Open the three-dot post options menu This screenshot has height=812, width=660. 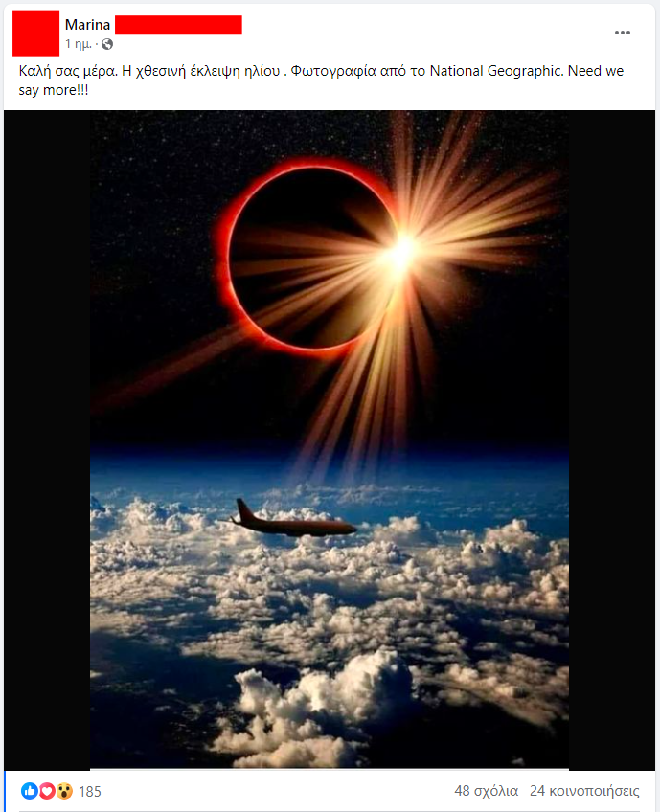click(x=623, y=33)
